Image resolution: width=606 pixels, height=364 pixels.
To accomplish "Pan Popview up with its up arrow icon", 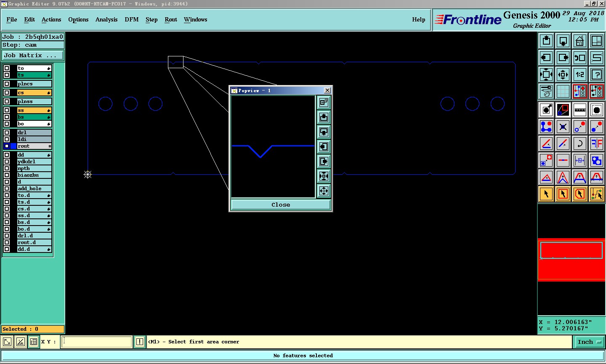I will (324, 117).
